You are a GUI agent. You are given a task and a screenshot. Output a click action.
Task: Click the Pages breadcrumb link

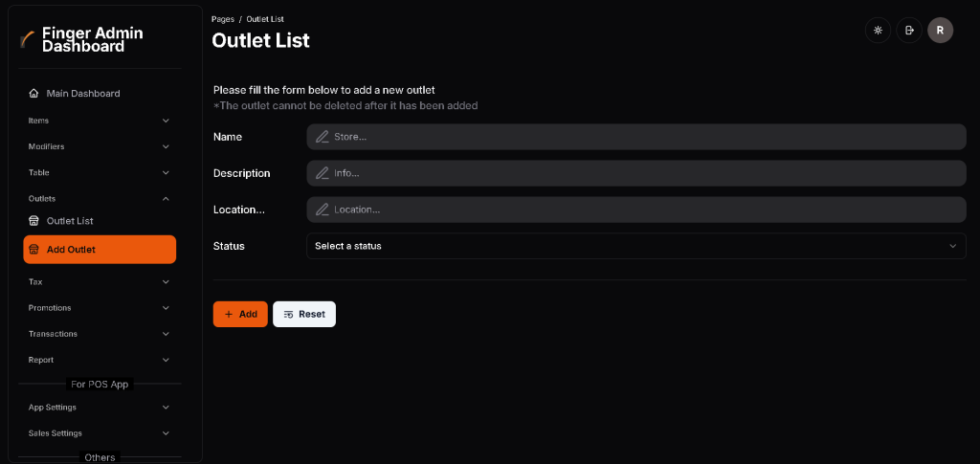[222, 19]
